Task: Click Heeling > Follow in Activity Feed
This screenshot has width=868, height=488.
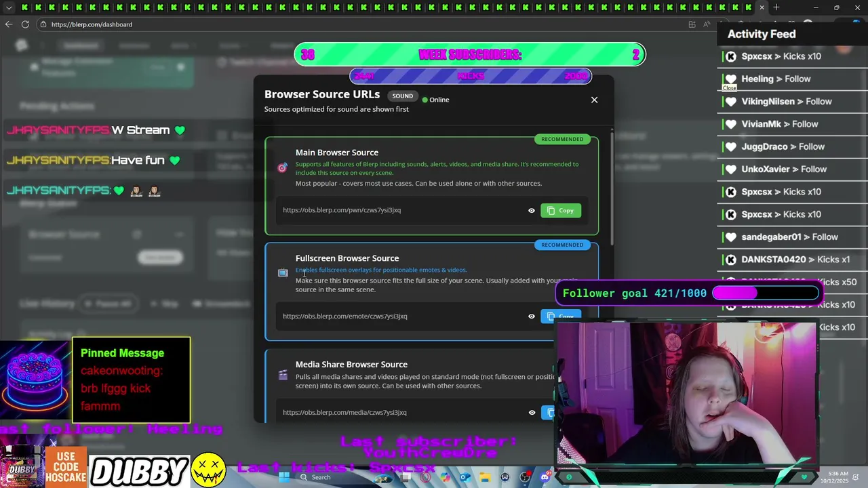Action: pos(776,79)
